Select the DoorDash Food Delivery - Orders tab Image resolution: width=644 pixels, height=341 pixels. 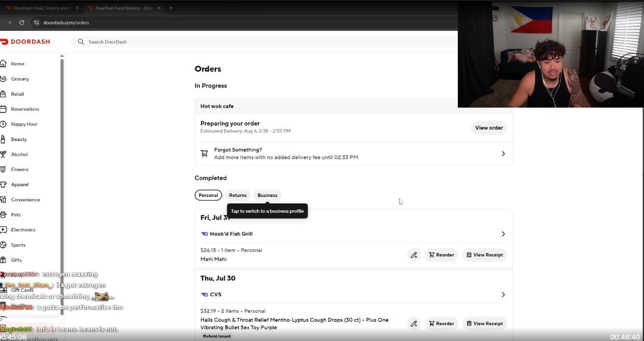pos(123,8)
